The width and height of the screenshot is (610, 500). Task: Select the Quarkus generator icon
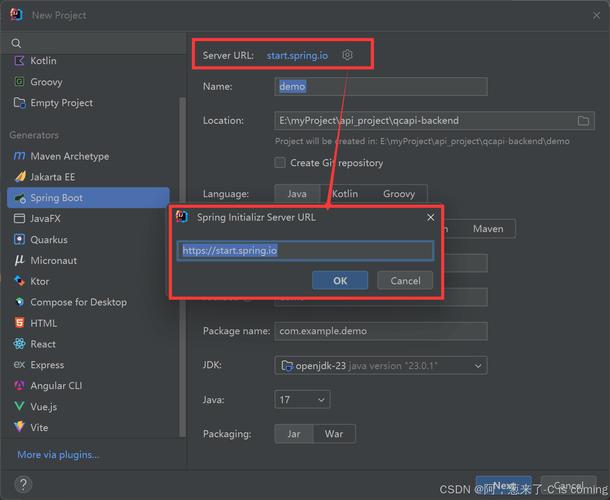[x=20, y=240]
